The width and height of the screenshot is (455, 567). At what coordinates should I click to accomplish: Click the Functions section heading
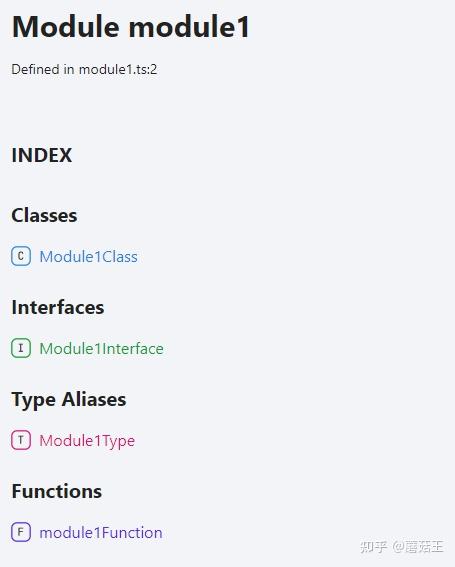[x=57, y=491]
